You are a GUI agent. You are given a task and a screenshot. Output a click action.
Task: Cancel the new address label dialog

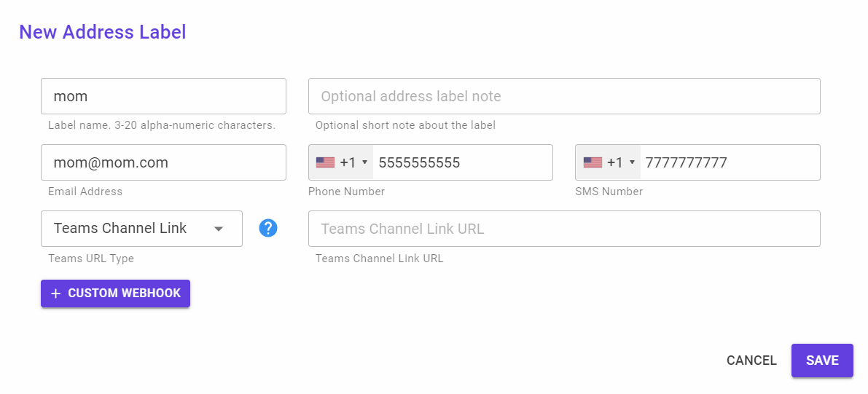[x=751, y=360]
